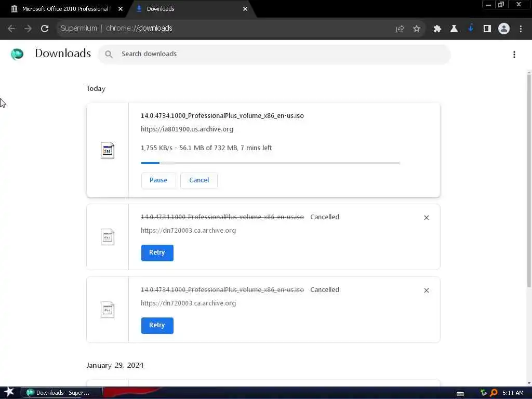Image resolution: width=532 pixels, height=399 pixels.
Task: Click the orange magnifier tray icon
Action: point(494,393)
